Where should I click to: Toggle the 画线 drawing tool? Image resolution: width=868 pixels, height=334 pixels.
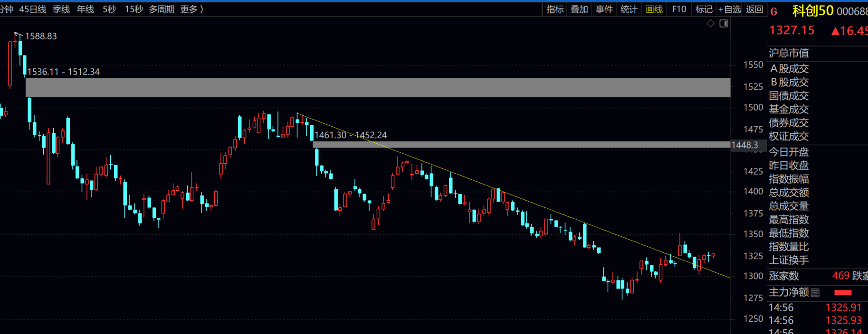coord(654,9)
